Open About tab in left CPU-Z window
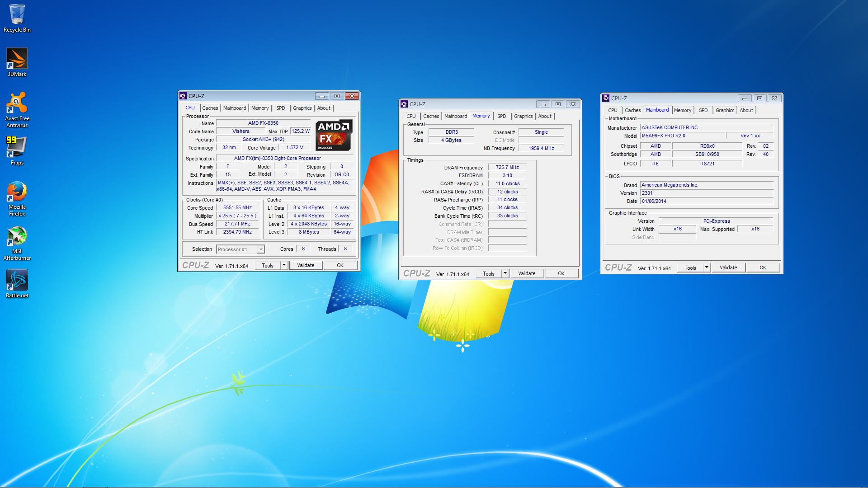This screenshot has width=868, height=488. coord(324,108)
